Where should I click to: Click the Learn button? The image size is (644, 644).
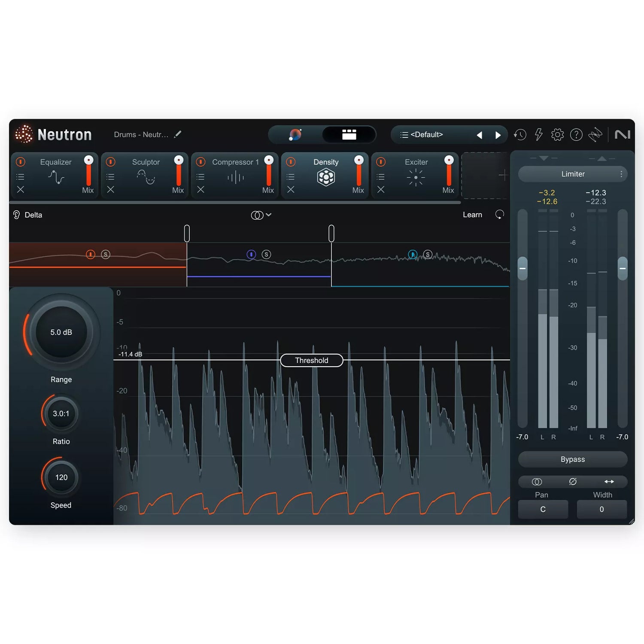[x=472, y=215]
